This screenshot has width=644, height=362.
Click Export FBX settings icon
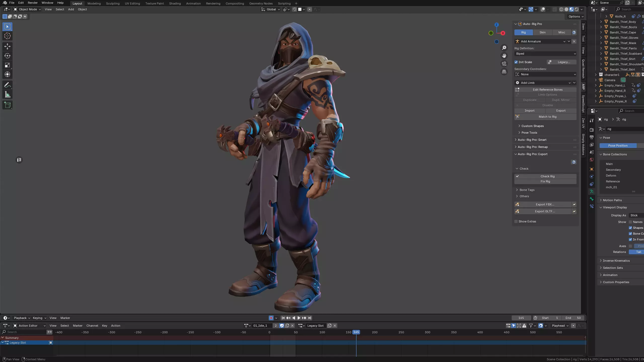pyautogui.click(x=574, y=205)
